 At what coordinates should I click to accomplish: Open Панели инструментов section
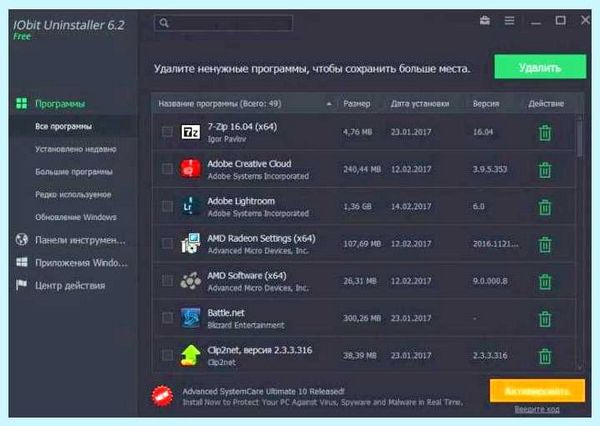click(80, 240)
